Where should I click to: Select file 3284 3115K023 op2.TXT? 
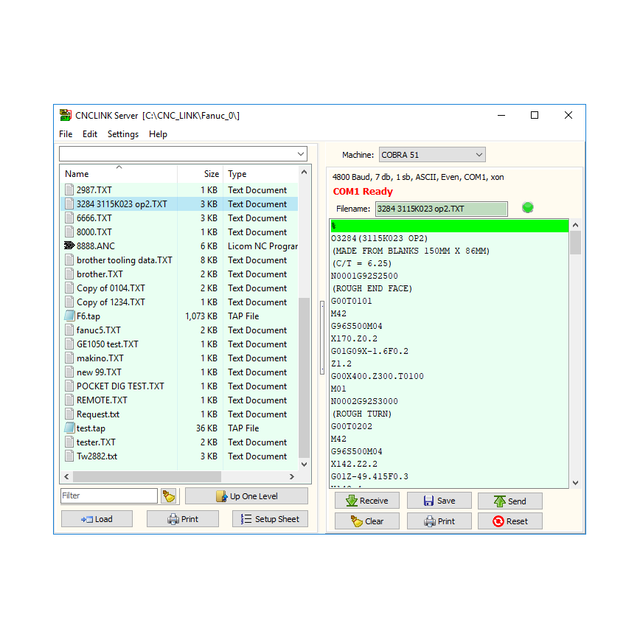(180, 204)
